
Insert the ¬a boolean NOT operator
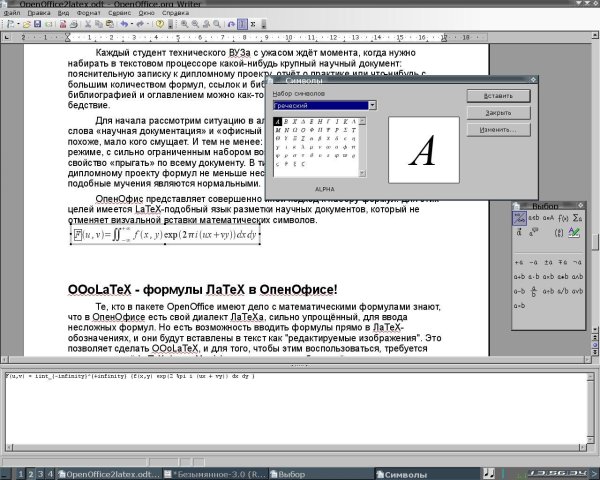577,263
